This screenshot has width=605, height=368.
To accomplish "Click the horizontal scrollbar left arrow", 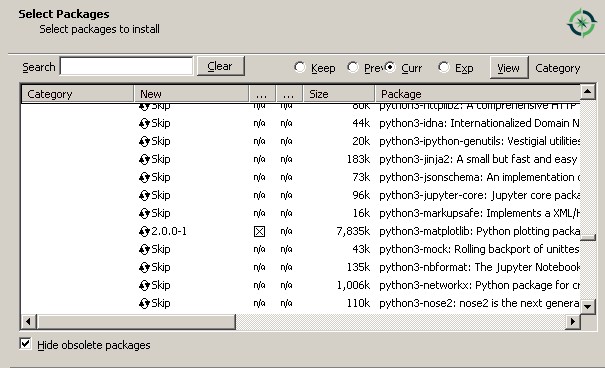I will click(28, 321).
